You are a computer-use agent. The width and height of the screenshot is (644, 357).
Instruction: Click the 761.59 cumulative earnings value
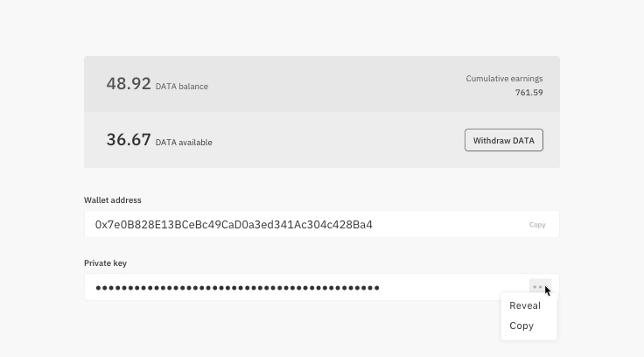(528, 93)
